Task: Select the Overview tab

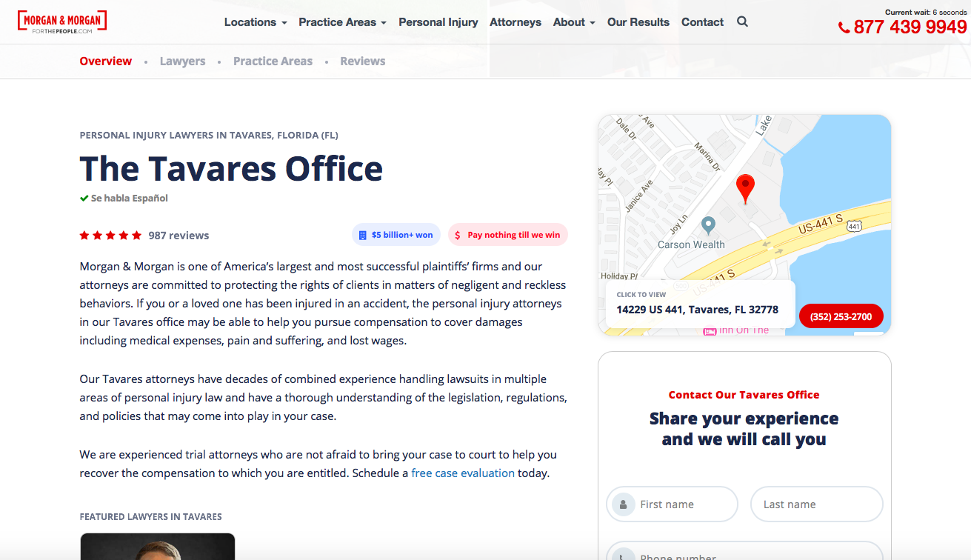Action: (x=106, y=61)
